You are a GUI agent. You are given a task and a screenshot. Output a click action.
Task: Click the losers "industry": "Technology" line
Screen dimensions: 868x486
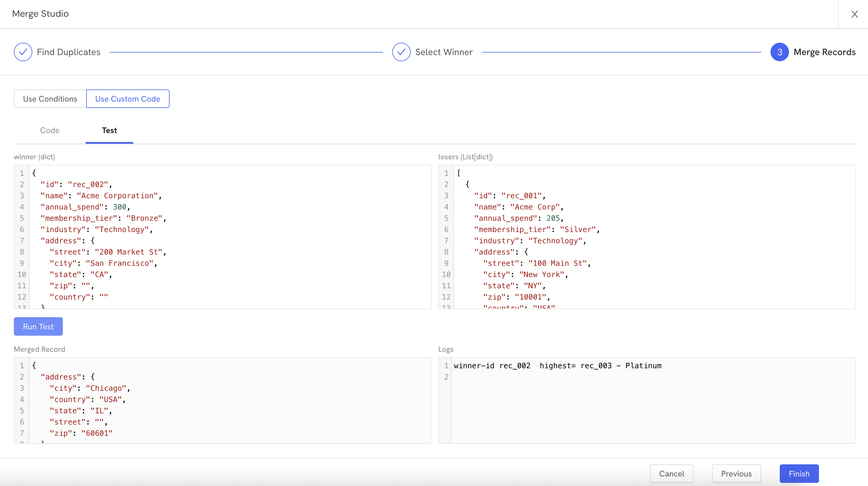coord(530,241)
